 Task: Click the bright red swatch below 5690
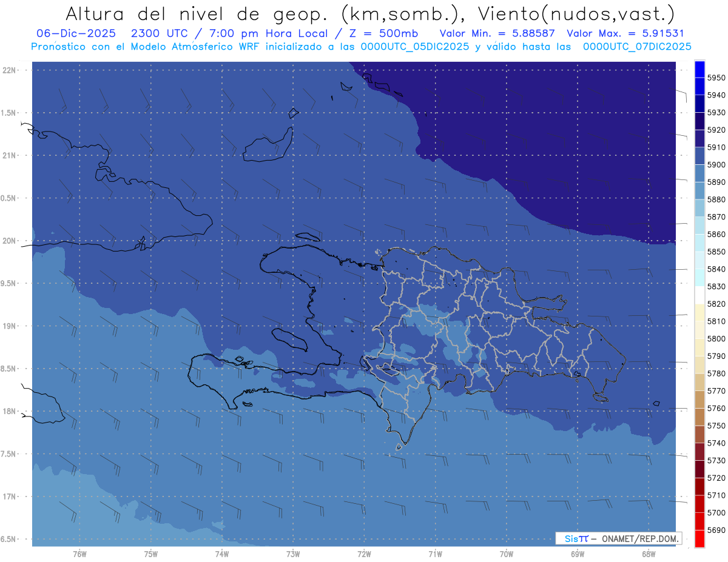tap(699, 538)
